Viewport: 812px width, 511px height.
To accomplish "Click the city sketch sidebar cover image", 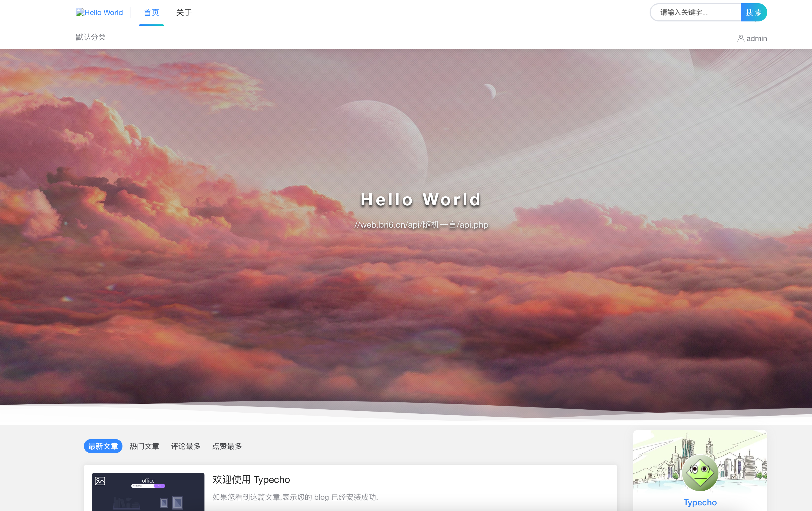I will 700,461.
